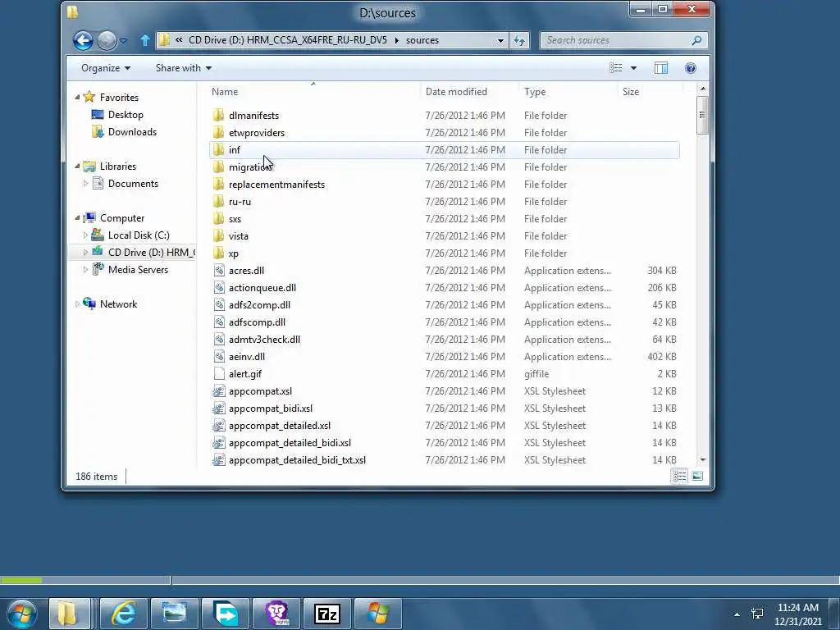This screenshot has height=630, width=840.
Task: Open the Share with menu
Action: pyautogui.click(x=183, y=68)
